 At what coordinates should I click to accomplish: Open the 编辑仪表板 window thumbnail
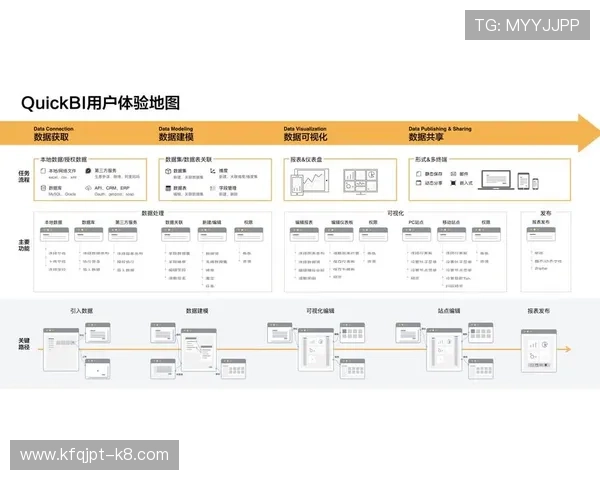point(339,234)
